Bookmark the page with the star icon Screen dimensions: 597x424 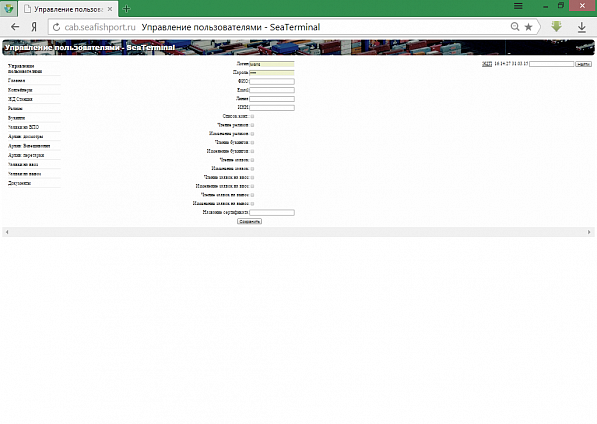coord(528,27)
